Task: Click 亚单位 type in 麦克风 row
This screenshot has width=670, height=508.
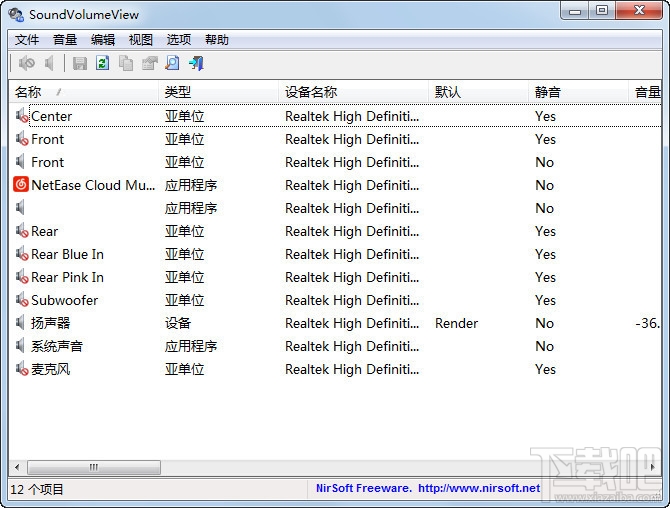Action: coord(185,369)
